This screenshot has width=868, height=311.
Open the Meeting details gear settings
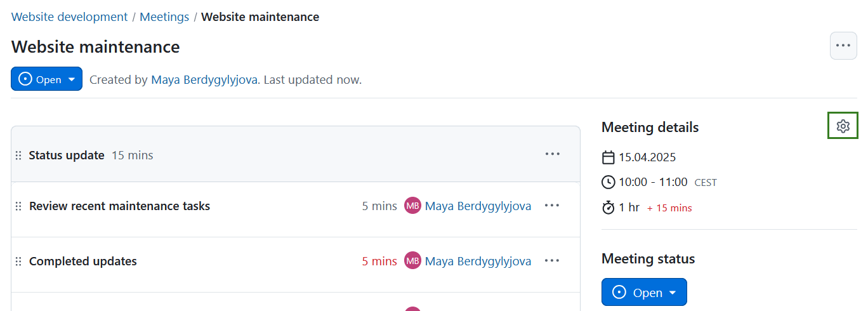(x=843, y=126)
